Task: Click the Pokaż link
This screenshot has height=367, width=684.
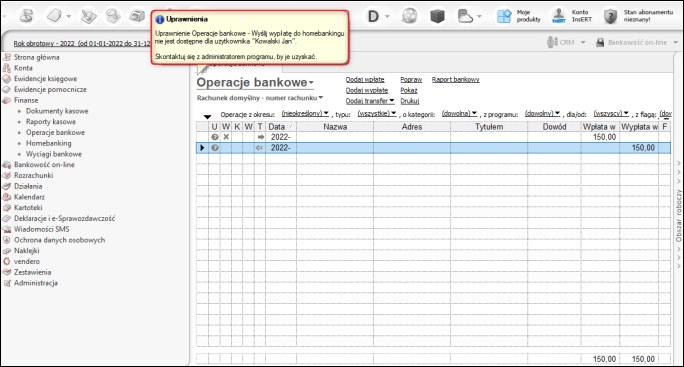Action: tap(409, 90)
